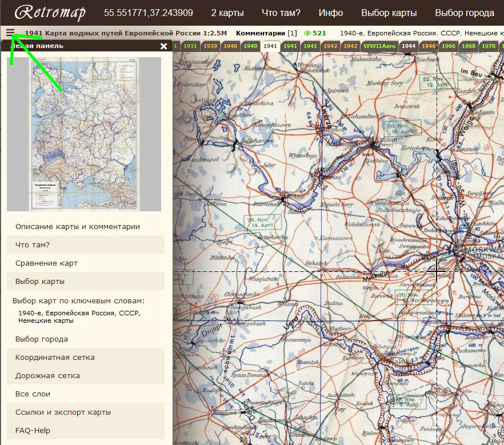
Task: Click Сравнение карт in left panel
Action: click(x=46, y=263)
